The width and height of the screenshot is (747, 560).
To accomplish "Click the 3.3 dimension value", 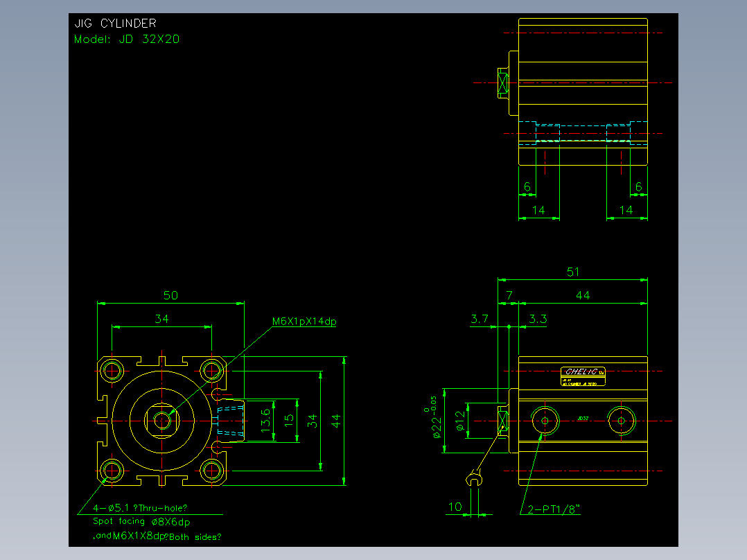I will pyautogui.click(x=538, y=319).
